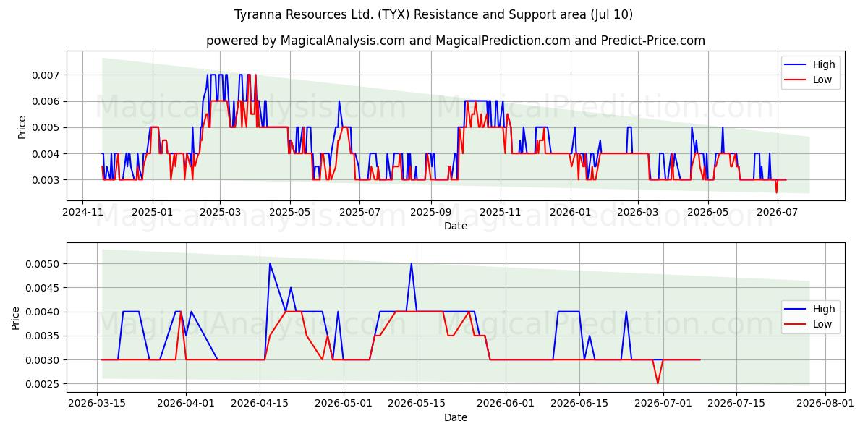Click the 0.006 price tick label
Screen dimensions: 868x434
coord(47,101)
